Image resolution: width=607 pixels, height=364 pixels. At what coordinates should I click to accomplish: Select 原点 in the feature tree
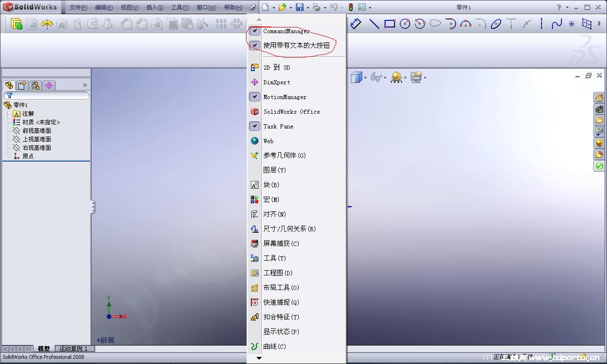[x=28, y=156]
